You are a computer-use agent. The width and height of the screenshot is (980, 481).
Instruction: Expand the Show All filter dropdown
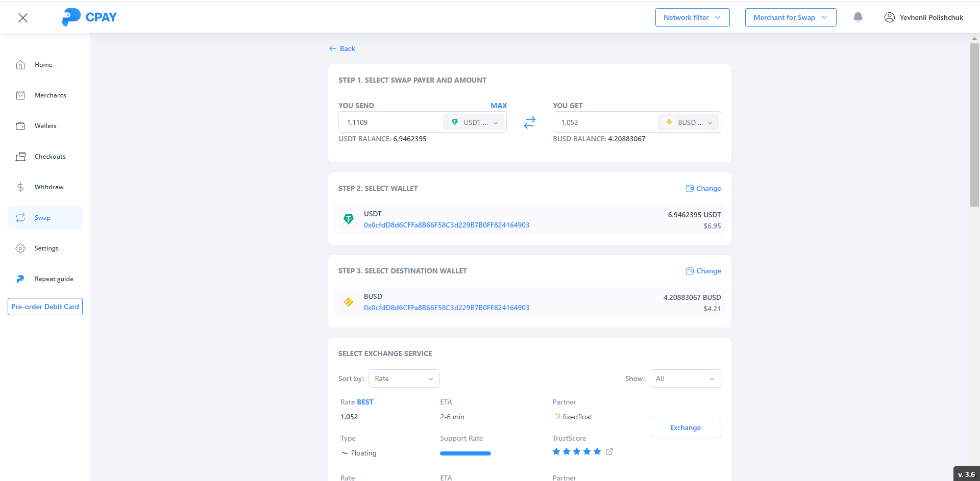[x=685, y=378]
